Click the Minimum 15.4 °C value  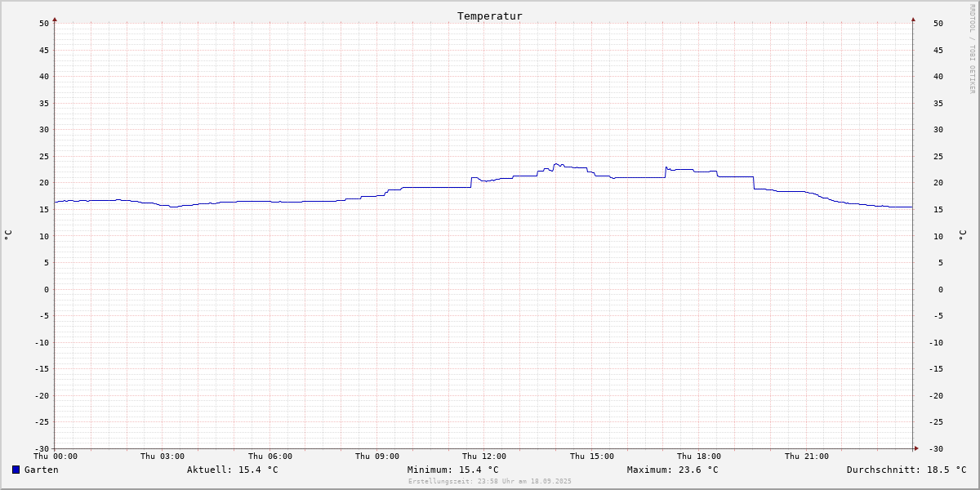(452, 470)
